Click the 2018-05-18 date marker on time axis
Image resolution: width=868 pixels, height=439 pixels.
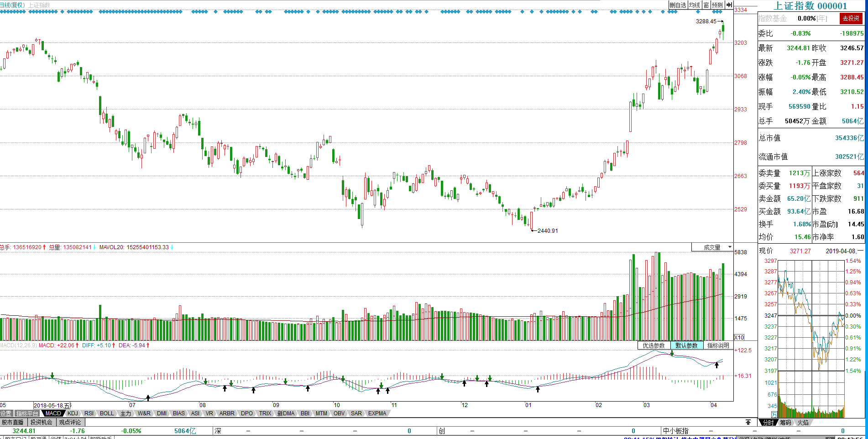pos(52,405)
